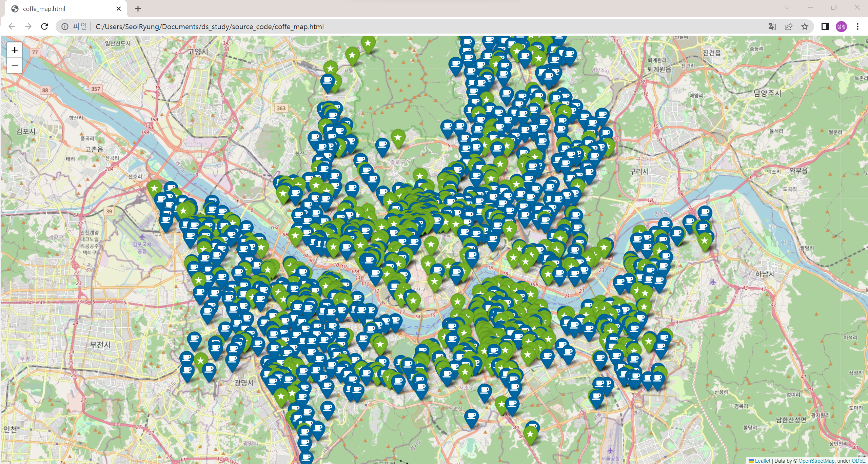Toggle the browser side panel

(825, 26)
